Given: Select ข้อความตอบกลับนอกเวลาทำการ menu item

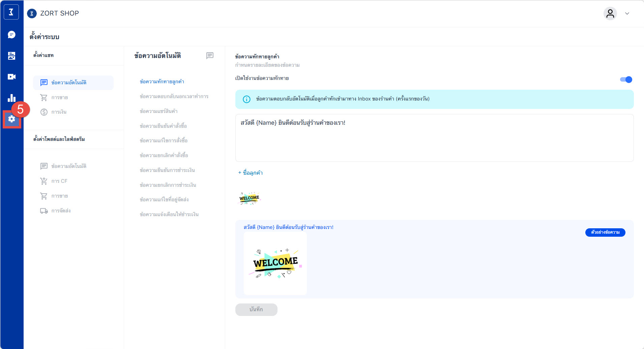Looking at the screenshot, I should (174, 96).
